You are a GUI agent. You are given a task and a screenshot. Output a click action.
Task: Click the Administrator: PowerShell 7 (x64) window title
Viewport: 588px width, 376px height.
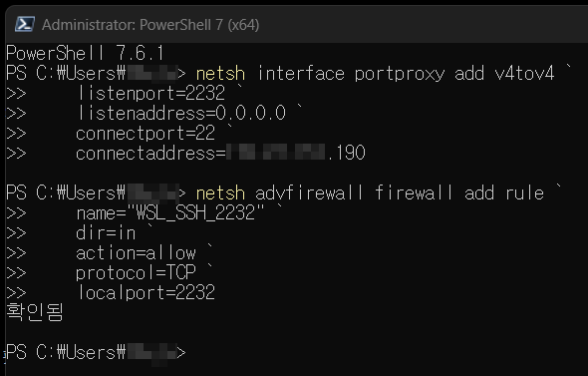[x=150, y=25]
